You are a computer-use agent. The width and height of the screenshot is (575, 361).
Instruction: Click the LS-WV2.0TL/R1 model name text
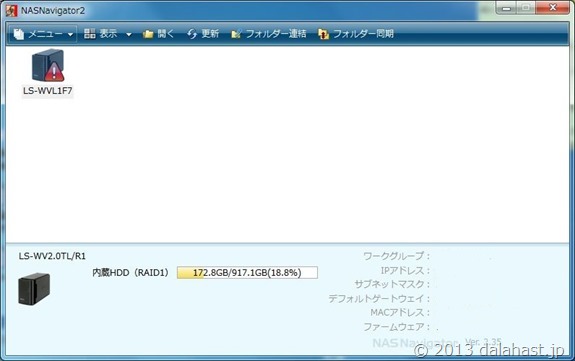pyautogui.click(x=52, y=256)
